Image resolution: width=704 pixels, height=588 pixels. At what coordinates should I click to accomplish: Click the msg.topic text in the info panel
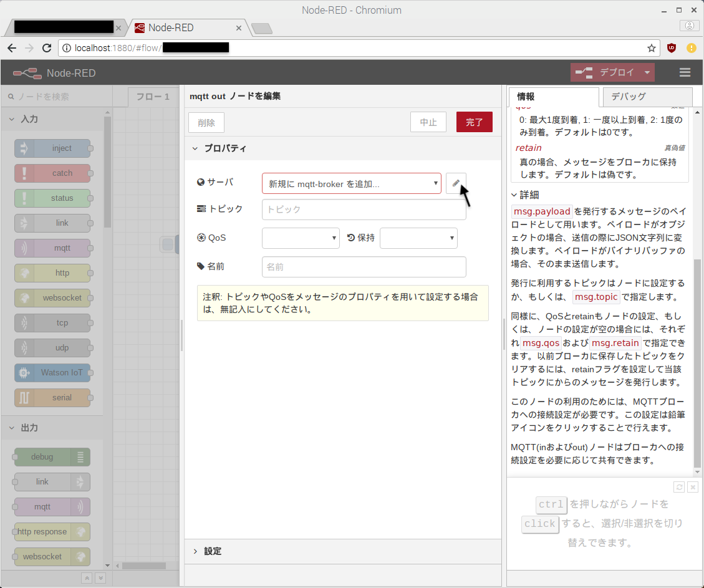596,297
